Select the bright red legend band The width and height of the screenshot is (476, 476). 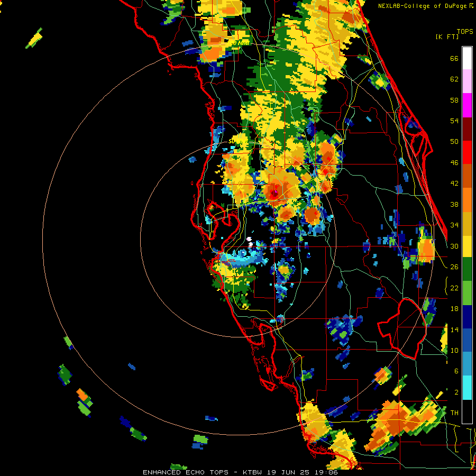click(467, 152)
